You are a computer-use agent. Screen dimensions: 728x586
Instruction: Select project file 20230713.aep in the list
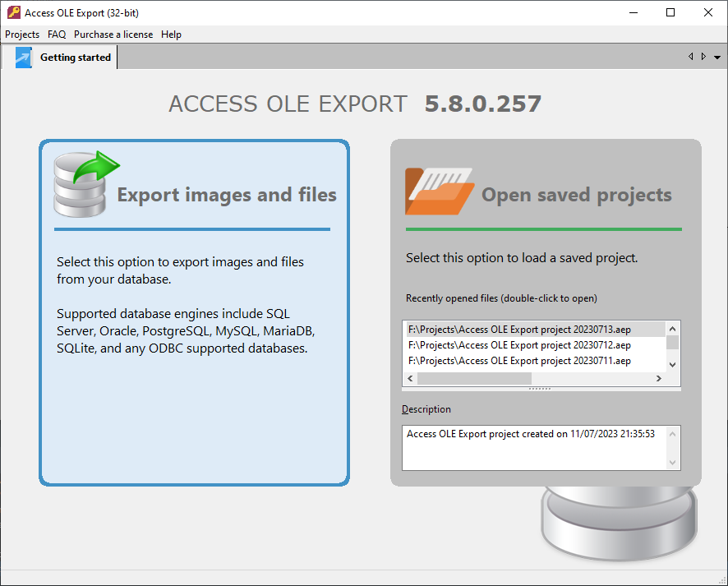(x=519, y=329)
